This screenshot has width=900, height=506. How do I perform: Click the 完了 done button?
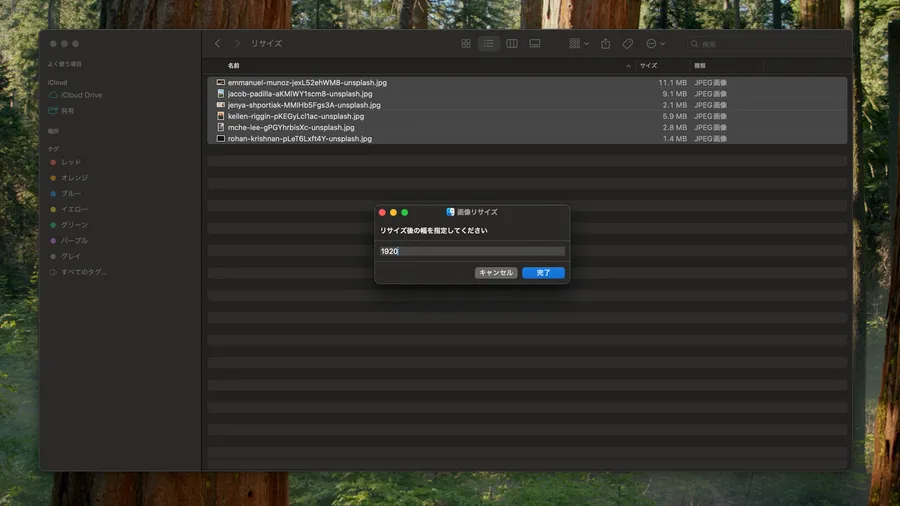coord(544,273)
